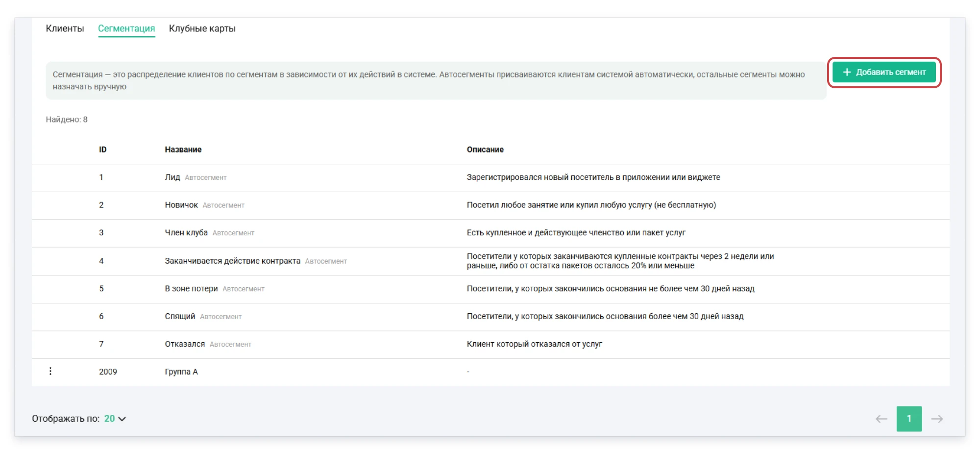Click description Посетил любое занятие или купил
The height and width of the screenshot is (454, 980).
(x=591, y=205)
